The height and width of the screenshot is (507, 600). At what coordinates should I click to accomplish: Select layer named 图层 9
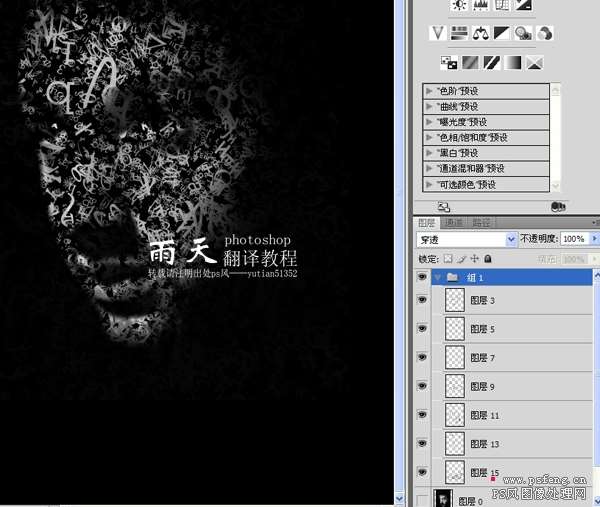click(482, 386)
